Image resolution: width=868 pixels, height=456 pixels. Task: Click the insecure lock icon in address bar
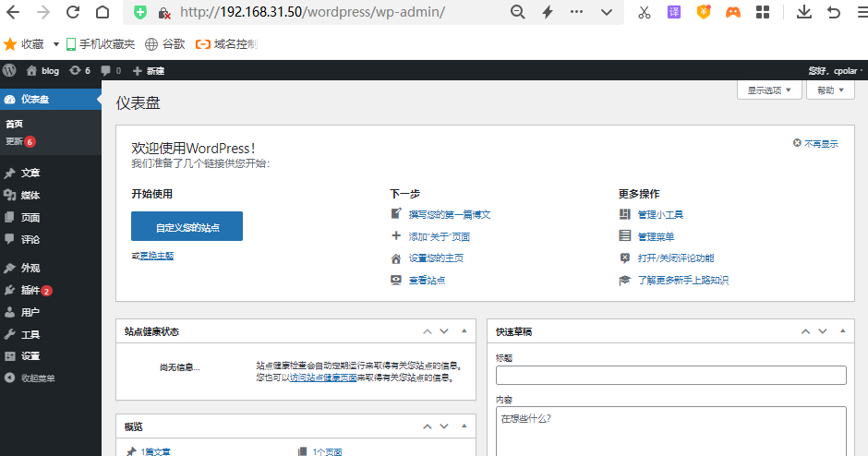(164, 13)
